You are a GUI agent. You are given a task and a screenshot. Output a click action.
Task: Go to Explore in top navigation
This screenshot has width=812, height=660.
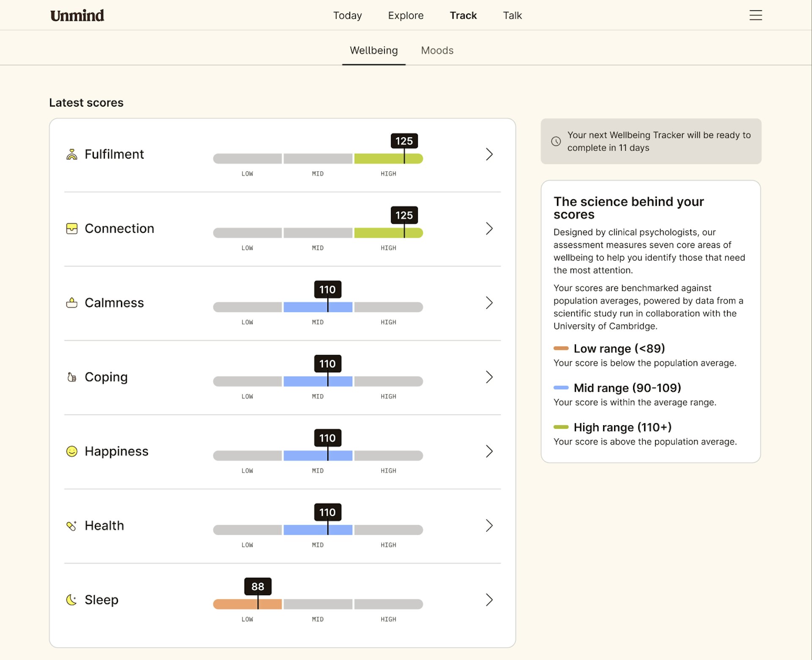tap(406, 16)
